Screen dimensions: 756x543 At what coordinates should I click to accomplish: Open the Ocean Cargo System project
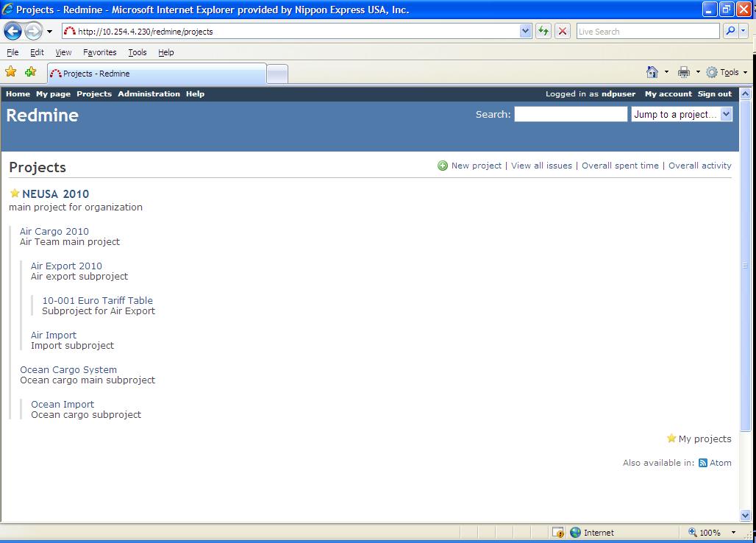[68, 370]
